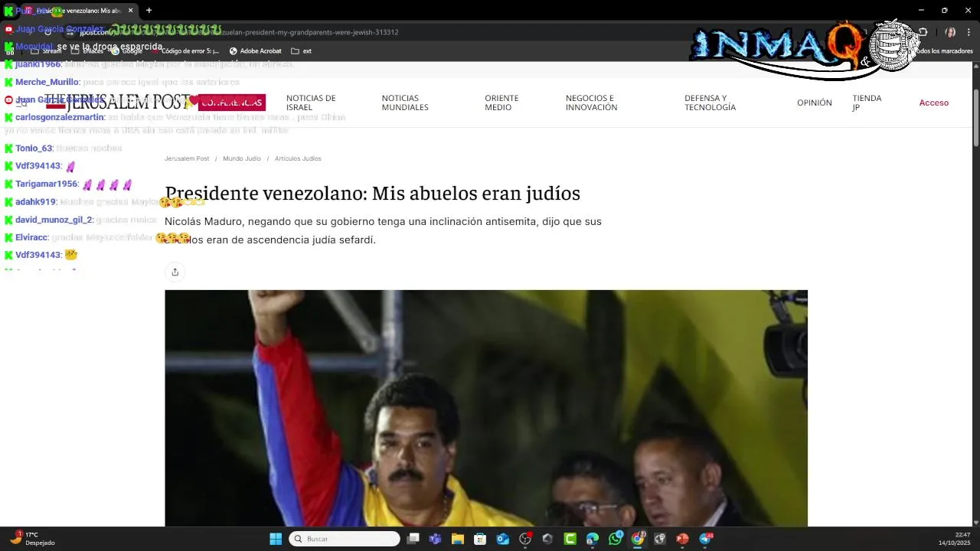Screen dimensions: 980x551
Task: Open the Noticias Mundiales menu
Action: click(405, 103)
